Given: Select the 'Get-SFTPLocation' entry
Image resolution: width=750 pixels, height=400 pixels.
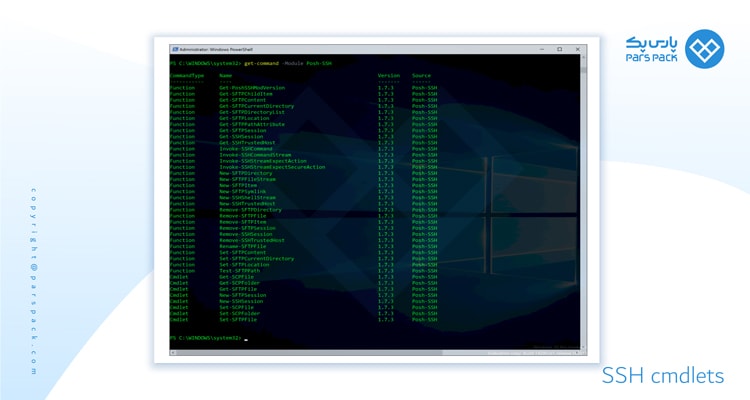Looking at the screenshot, I should click(x=244, y=119).
